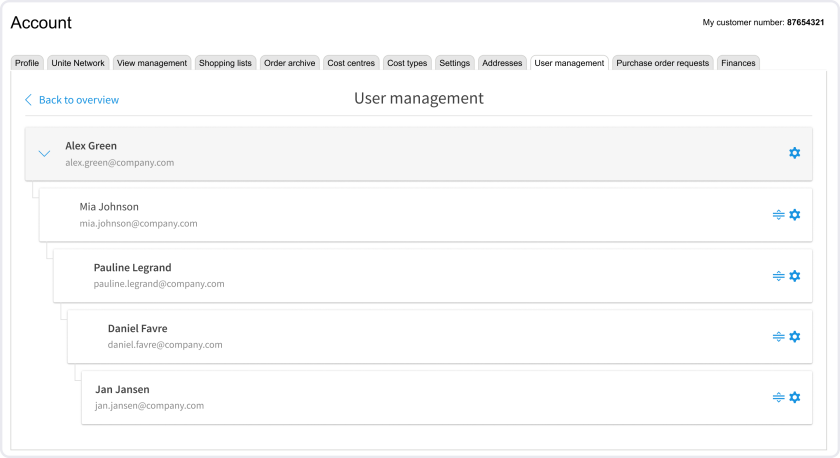Click reorder handle icon for Mia Johnson
Screen dimensions: 840x458
pyautogui.click(x=778, y=215)
